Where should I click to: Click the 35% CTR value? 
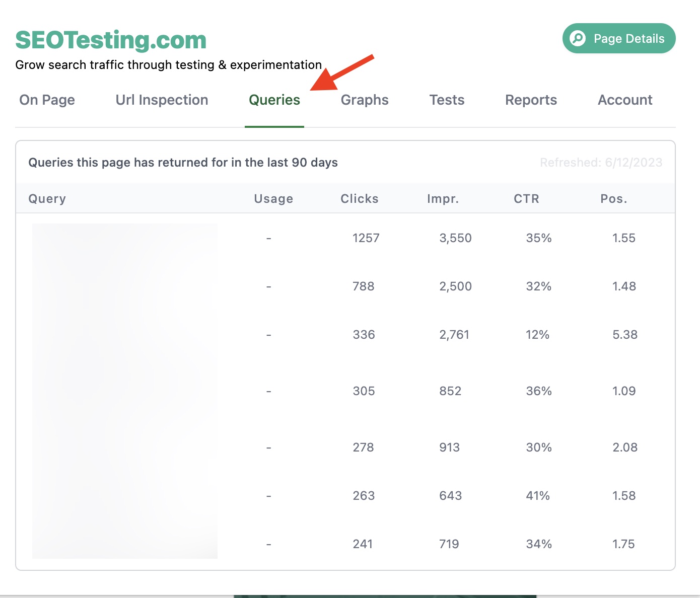tap(539, 238)
